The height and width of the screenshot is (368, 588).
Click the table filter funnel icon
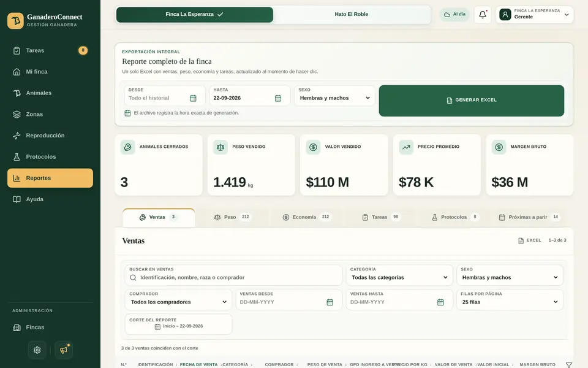coord(569,364)
